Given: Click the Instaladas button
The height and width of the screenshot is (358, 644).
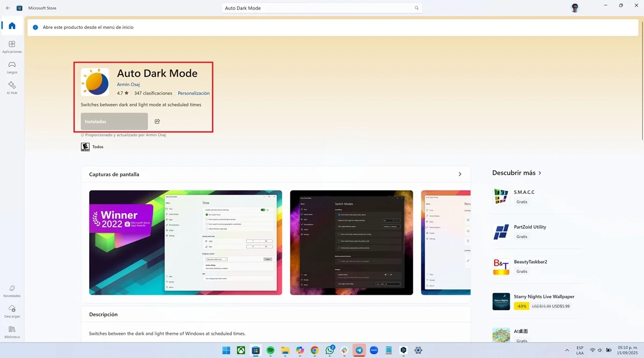Looking at the screenshot, I should pos(114,122).
